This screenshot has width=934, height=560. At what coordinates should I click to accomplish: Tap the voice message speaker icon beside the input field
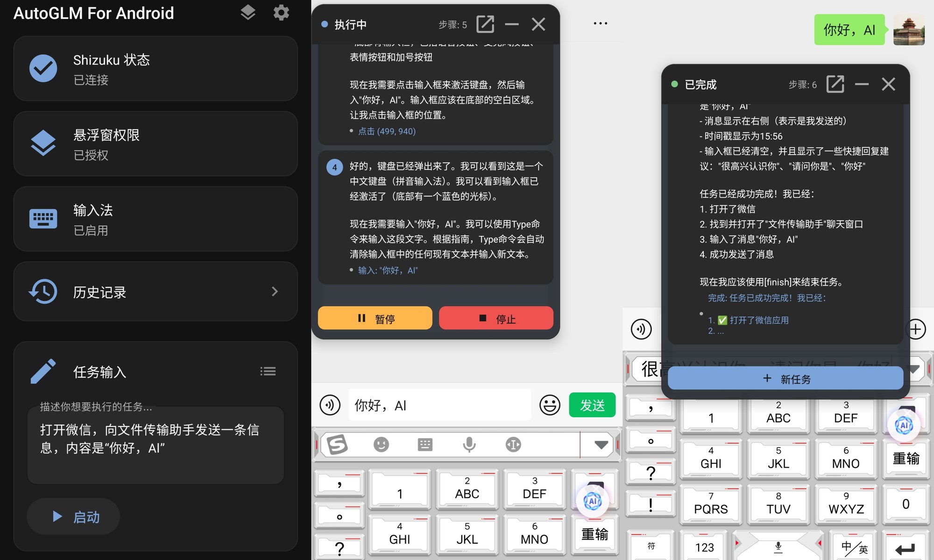330,405
